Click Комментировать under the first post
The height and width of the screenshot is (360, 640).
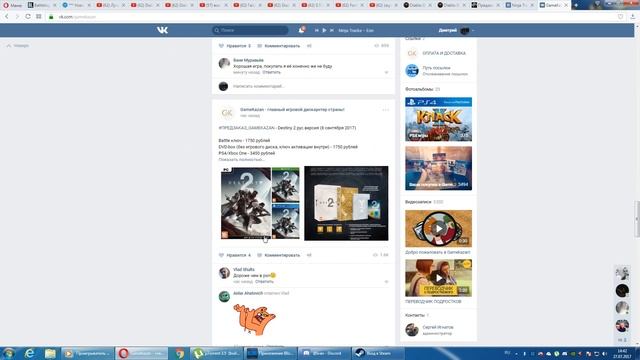279,46
